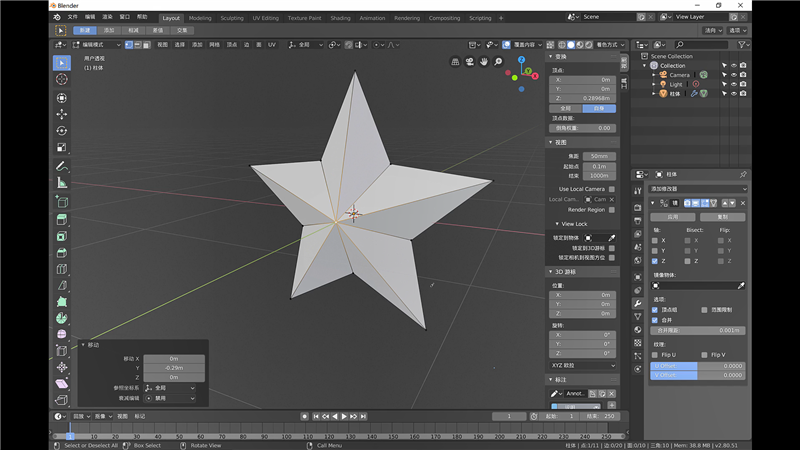Collapse the Collection tree item
This screenshot has height=450, width=800.
tap(644, 66)
